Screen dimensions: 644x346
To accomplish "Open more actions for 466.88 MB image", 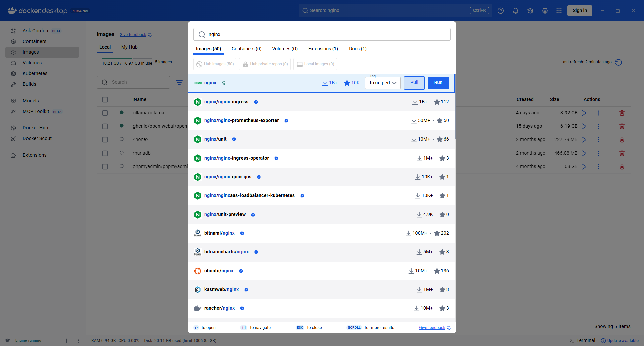I will coord(599,153).
